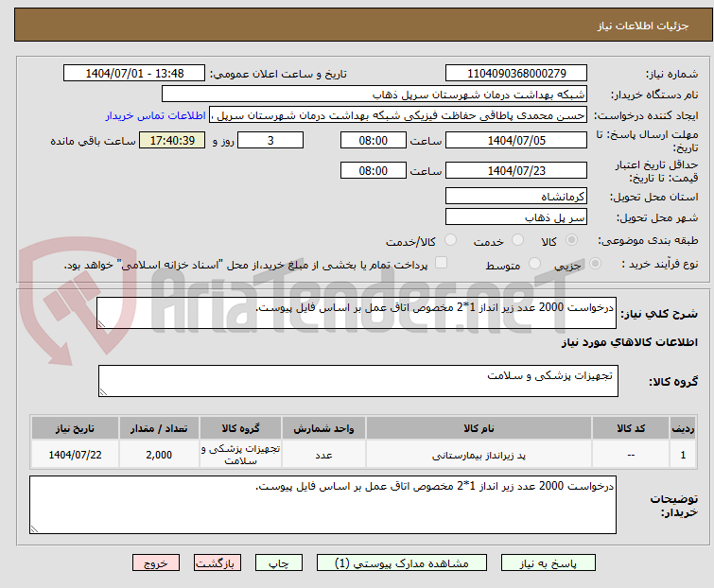Image resolution: width=714 pixels, height=588 pixels.
Task: Click the خروج exit button
Action: [x=156, y=563]
